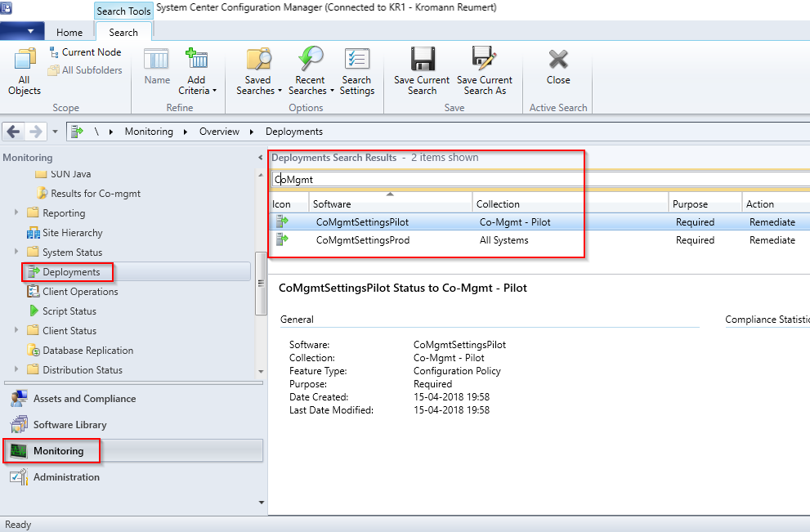This screenshot has height=532, width=810.
Task: Collapse the Monitoring navigation pane
Action: 261,158
